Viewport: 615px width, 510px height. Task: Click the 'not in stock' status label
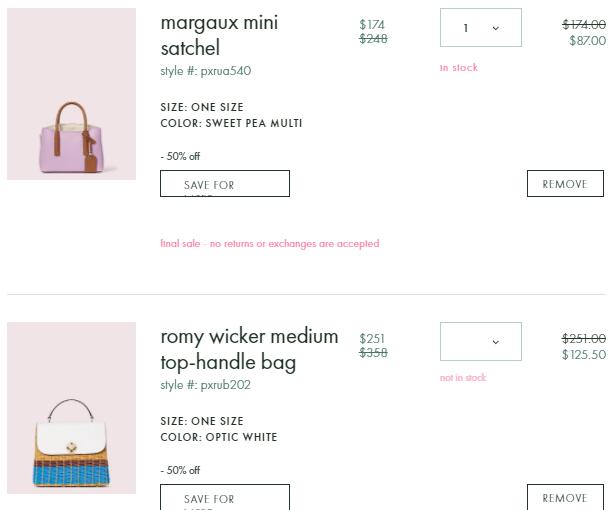tap(463, 378)
